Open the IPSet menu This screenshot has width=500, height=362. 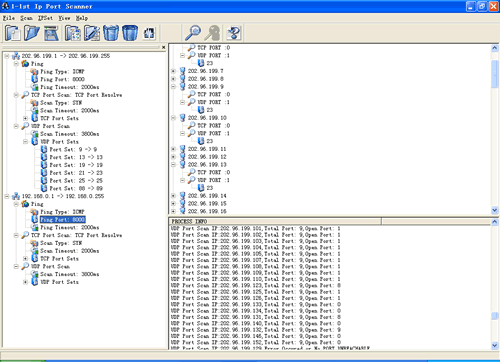45,18
